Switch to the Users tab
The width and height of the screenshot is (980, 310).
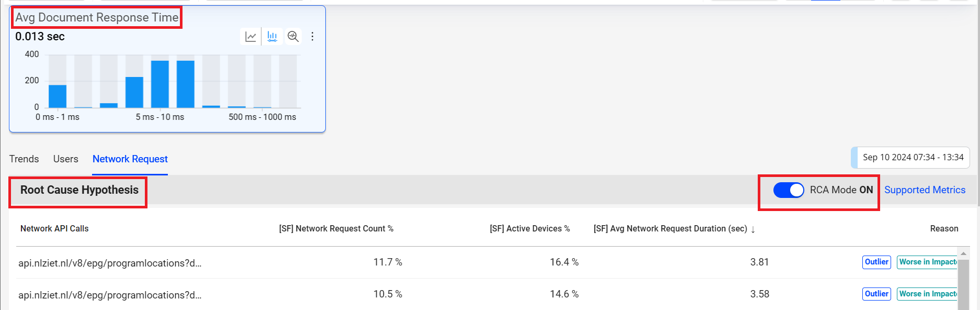[x=65, y=159]
